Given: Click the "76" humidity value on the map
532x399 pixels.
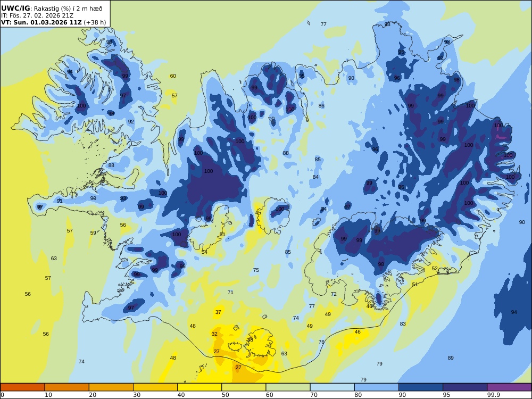Looking at the screenshot, I should (x=321, y=342).
